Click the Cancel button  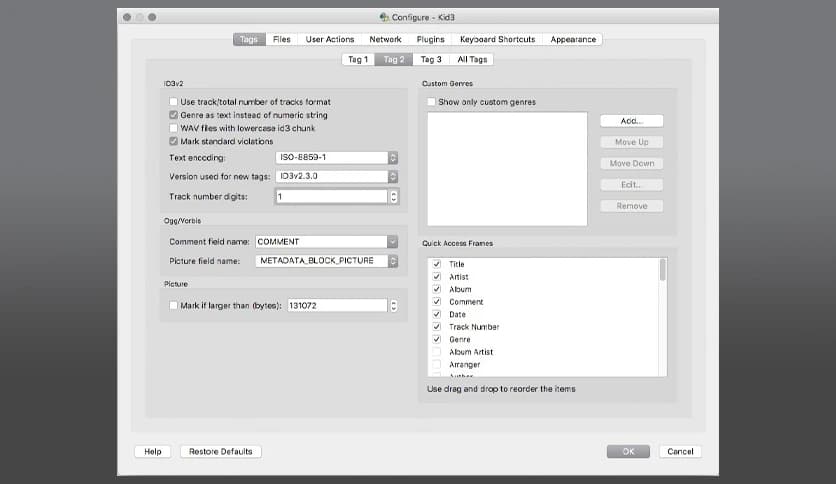pyautogui.click(x=680, y=451)
